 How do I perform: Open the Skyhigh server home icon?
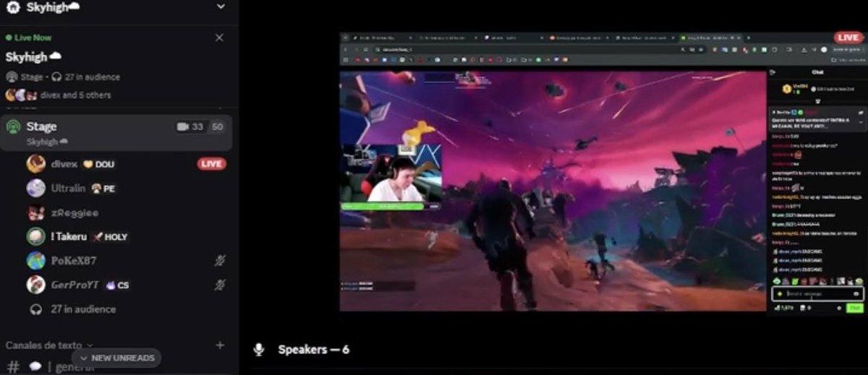tap(12, 7)
